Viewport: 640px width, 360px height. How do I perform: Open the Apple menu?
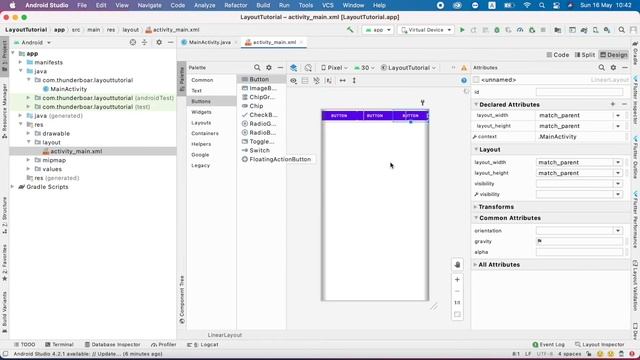coord(12,5)
